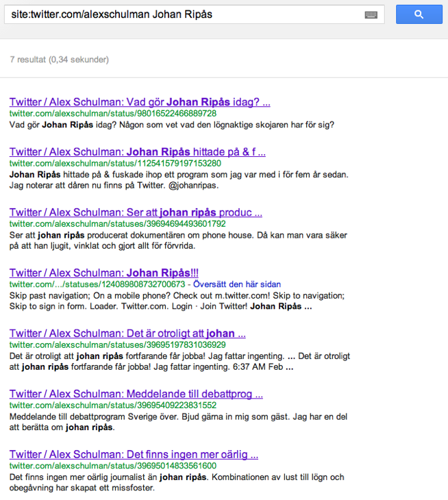Screen dimensions: 448x500
Task: Open result 'Johan Ripås hittade på & f ...'
Action: pos(138,152)
